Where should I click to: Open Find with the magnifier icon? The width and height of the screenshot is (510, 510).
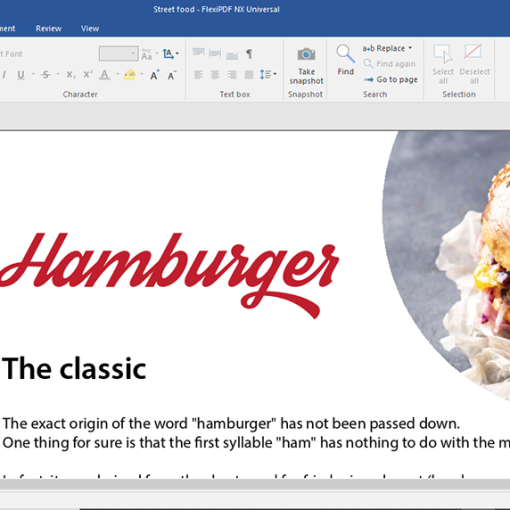click(345, 54)
